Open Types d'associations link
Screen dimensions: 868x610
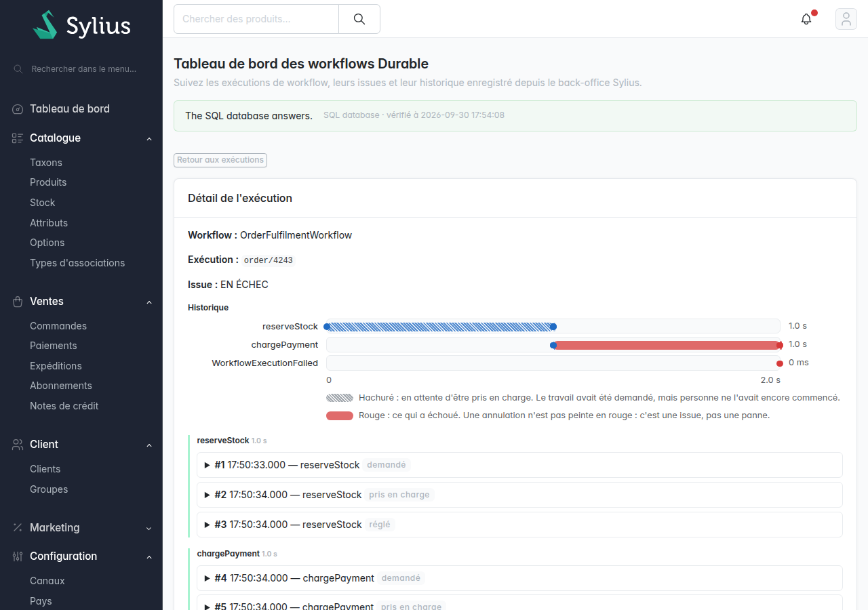click(x=77, y=263)
